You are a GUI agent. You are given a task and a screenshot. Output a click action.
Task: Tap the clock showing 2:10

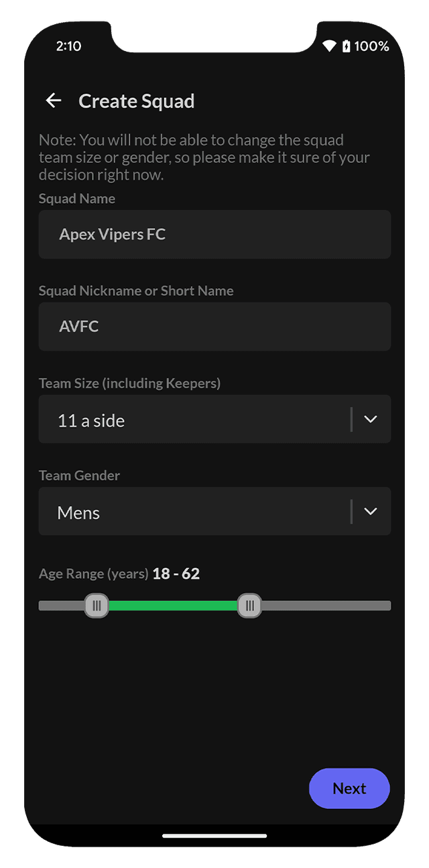click(x=68, y=46)
